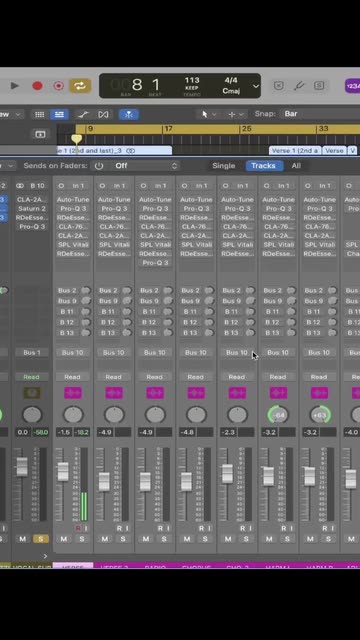Open the Tuner icon
Screen dimensions: 360x640
click(299, 86)
